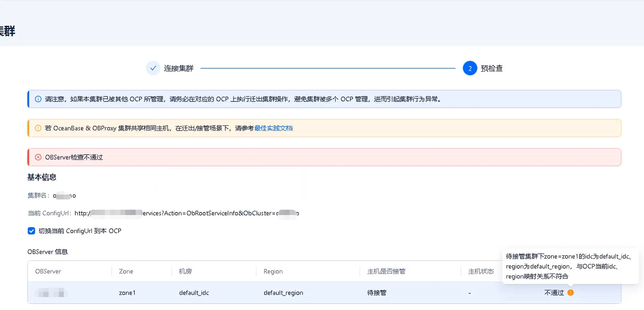
Task: Click the orange warning icon next to 不通过
Action: tap(570, 293)
